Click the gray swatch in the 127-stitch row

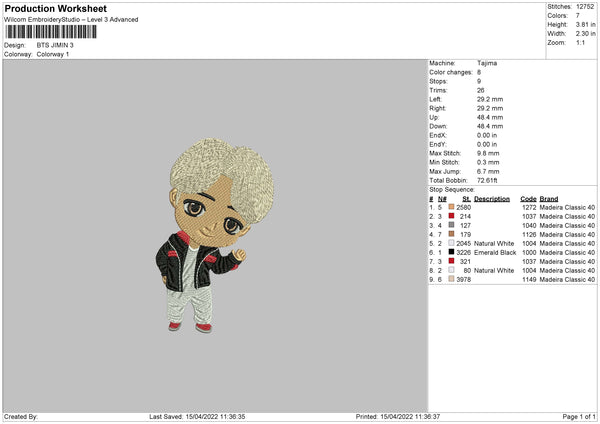coord(452,225)
